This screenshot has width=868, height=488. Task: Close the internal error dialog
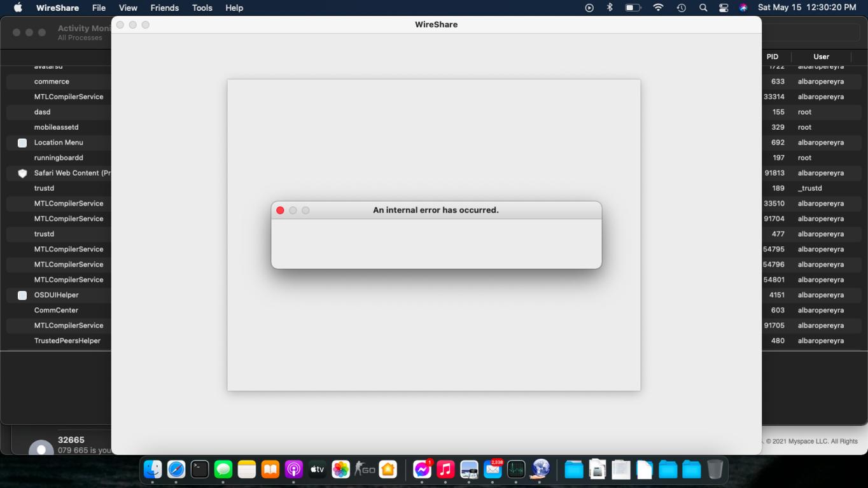pos(280,211)
